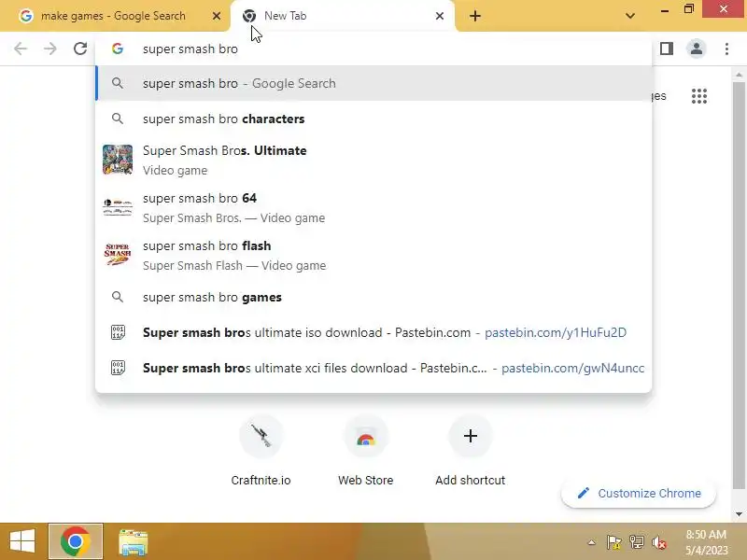747x560 pixels.
Task: Click the Add shortcut button
Action: pyautogui.click(x=471, y=451)
